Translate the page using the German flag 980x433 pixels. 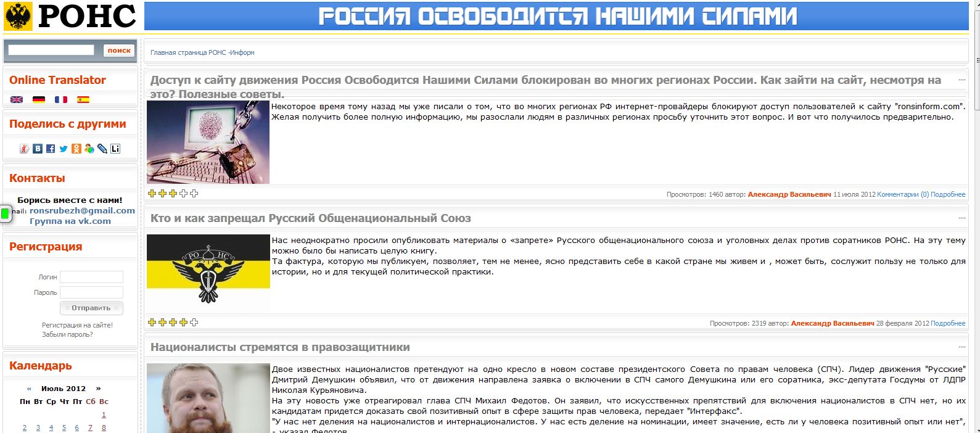(x=39, y=99)
